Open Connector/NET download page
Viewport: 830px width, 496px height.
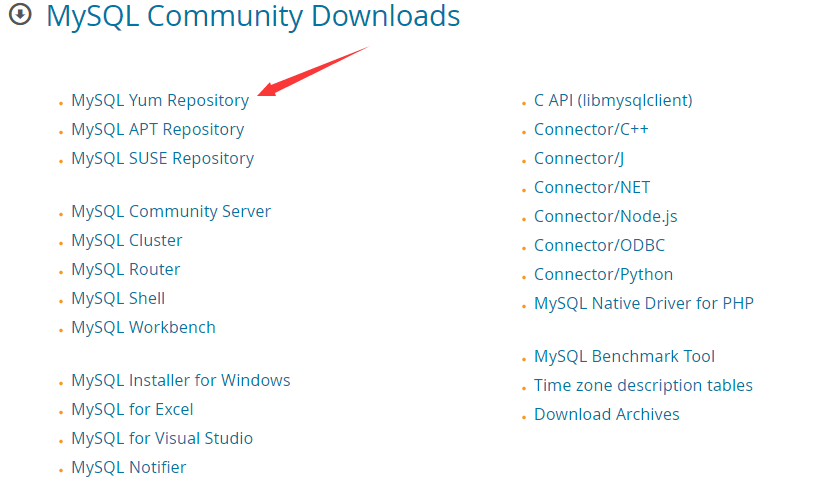click(592, 187)
